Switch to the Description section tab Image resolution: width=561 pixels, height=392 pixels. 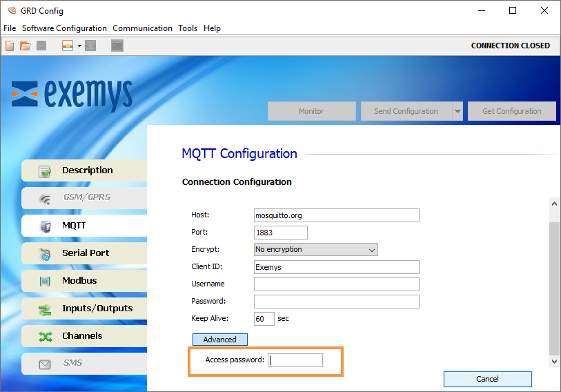pos(84,170)
